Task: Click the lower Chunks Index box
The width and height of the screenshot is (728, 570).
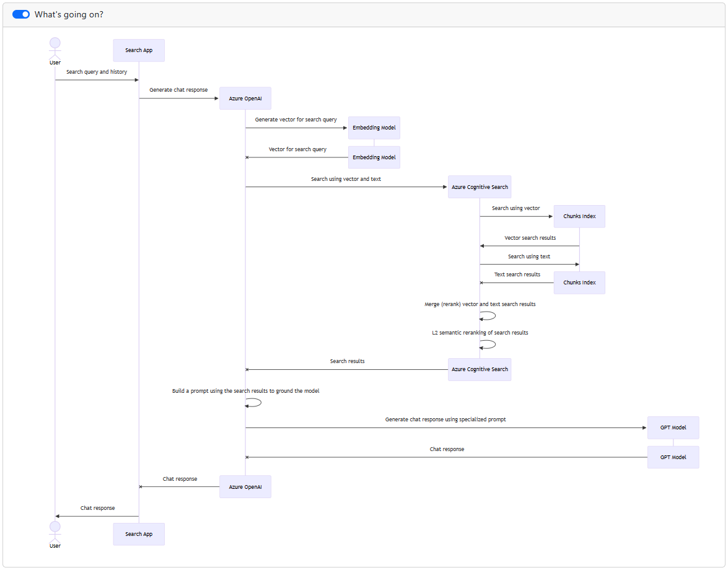Action: pyautogui.click(x=579, y=283)
